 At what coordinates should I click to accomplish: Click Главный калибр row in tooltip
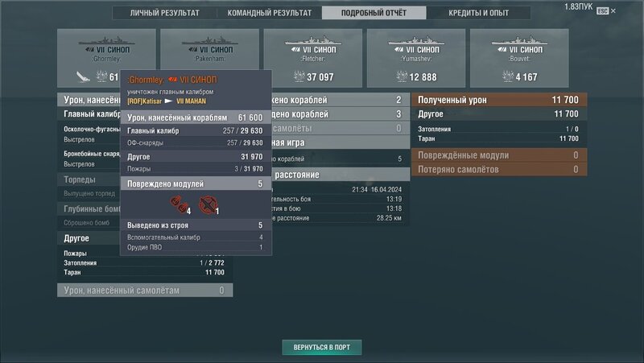pyautogui.click(x=196, y=130)
